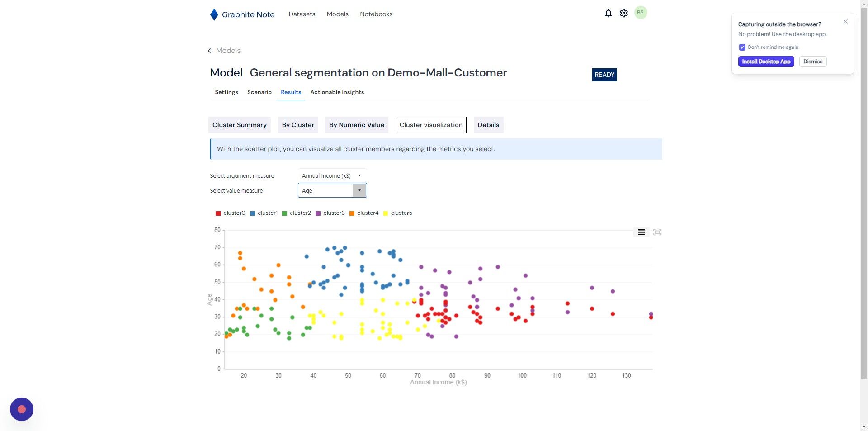The image size is (868, 431).
Task: Click the yellow cluster5 legend swatch
Action: [x=386, y=213]
